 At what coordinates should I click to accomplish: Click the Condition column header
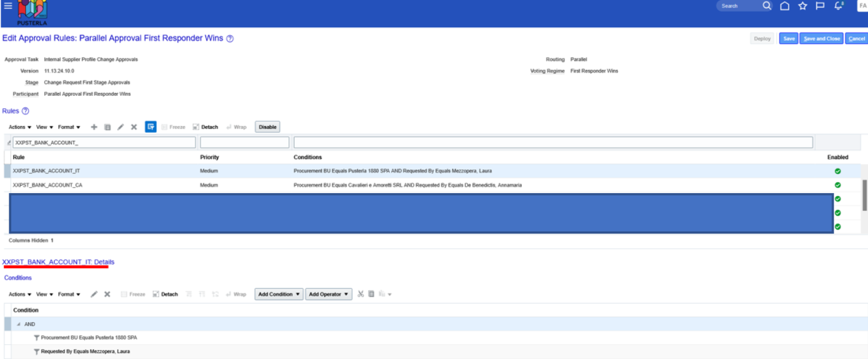pyautogui.click(x=26, y=310)
